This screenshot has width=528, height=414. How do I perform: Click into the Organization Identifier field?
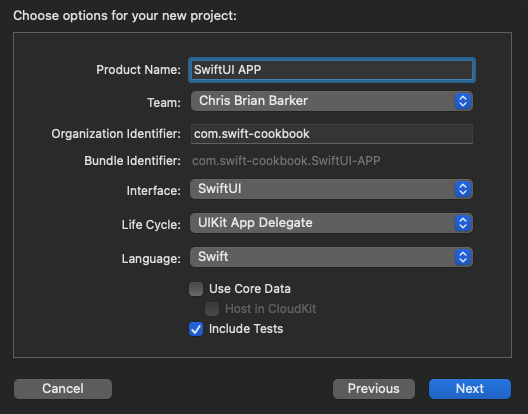[x=332, y=134]
